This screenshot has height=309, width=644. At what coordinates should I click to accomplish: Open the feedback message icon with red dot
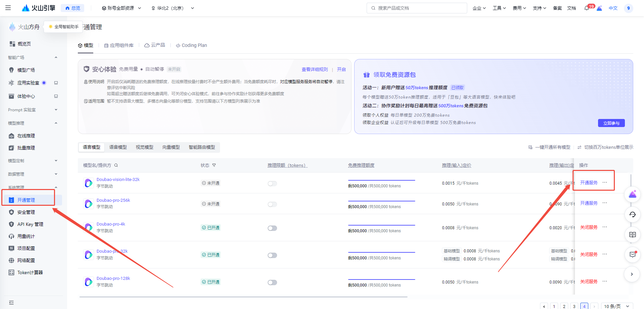tap(632, 255)
